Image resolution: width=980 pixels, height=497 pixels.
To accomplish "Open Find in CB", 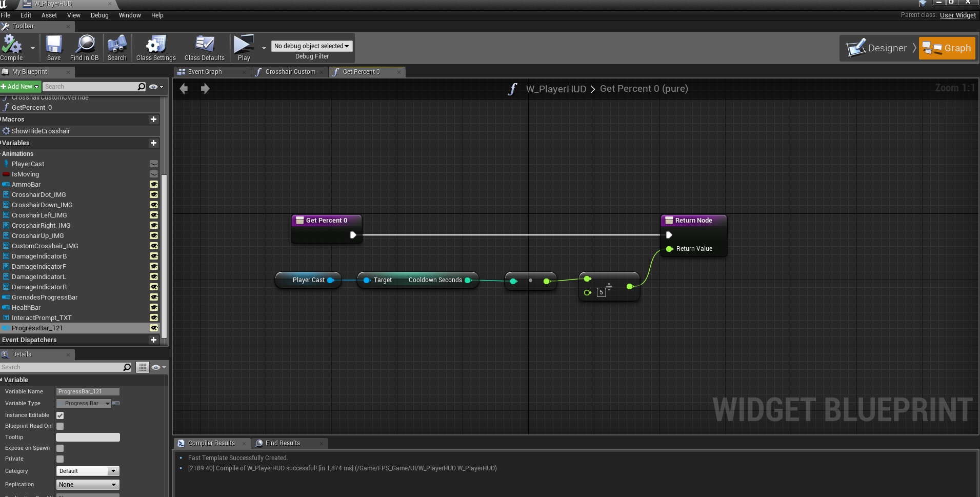I will tap(85, 46).
